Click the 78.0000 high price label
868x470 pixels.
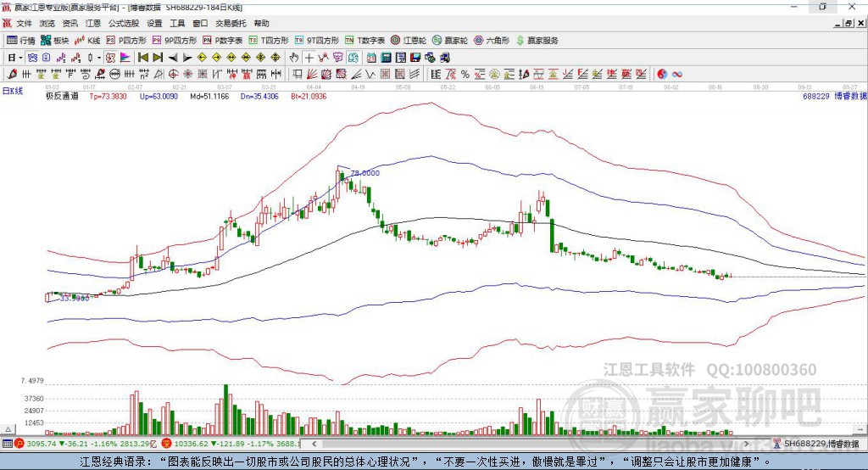pos(365,173)
